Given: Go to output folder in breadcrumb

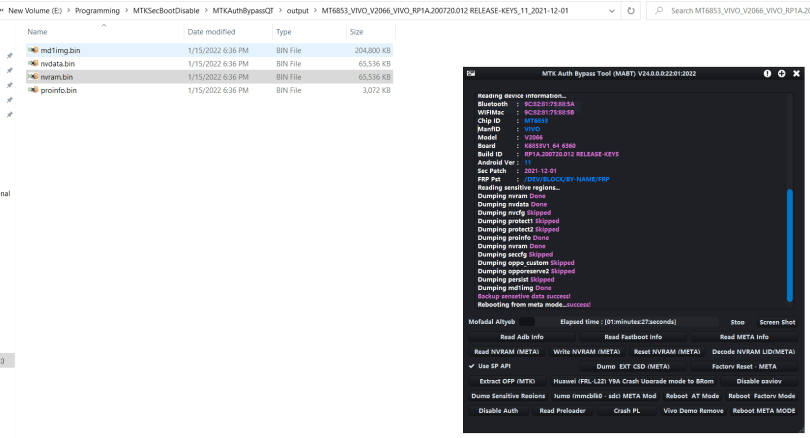Looking at the screenshot, I should 298,10.
